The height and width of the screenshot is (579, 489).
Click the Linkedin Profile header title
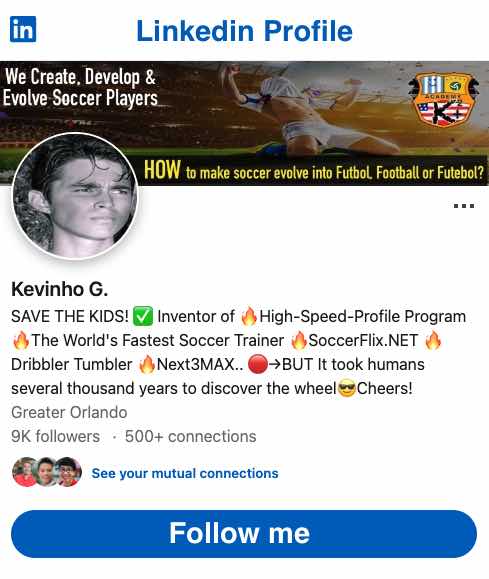(x=244, y=31)
